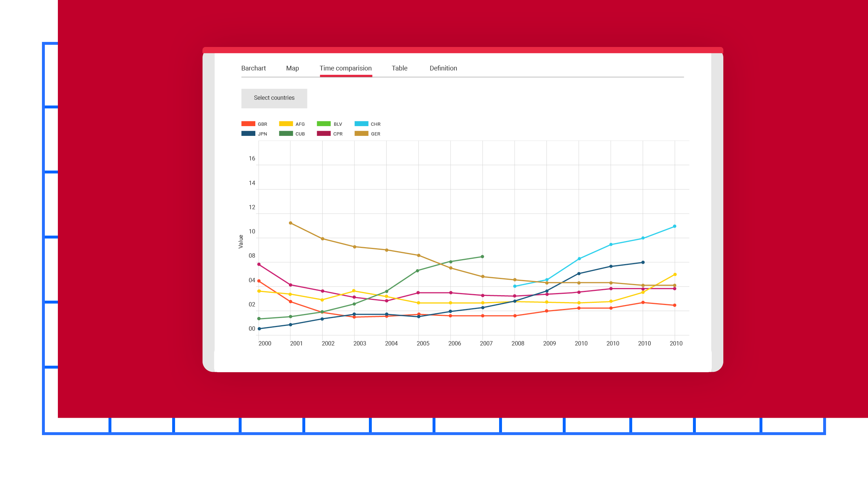The width and height of the screenshot is (868, 477).
Task: Toggle the CPR legend entry
Action: [x=324, y=134]
